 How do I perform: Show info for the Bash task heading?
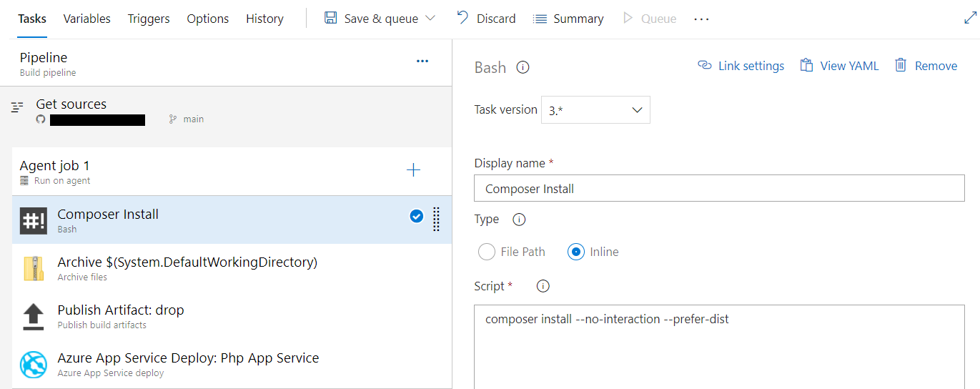point(523,68)
